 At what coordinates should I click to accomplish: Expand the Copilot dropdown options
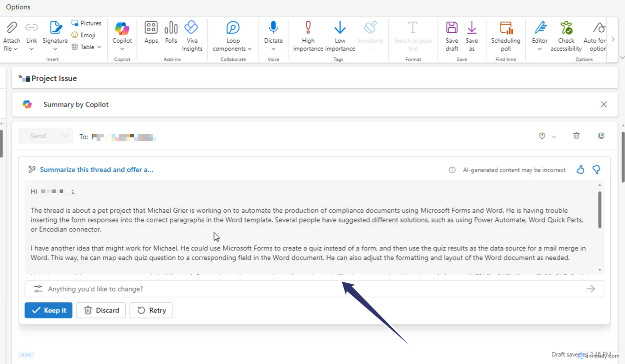tap(122, 48)
